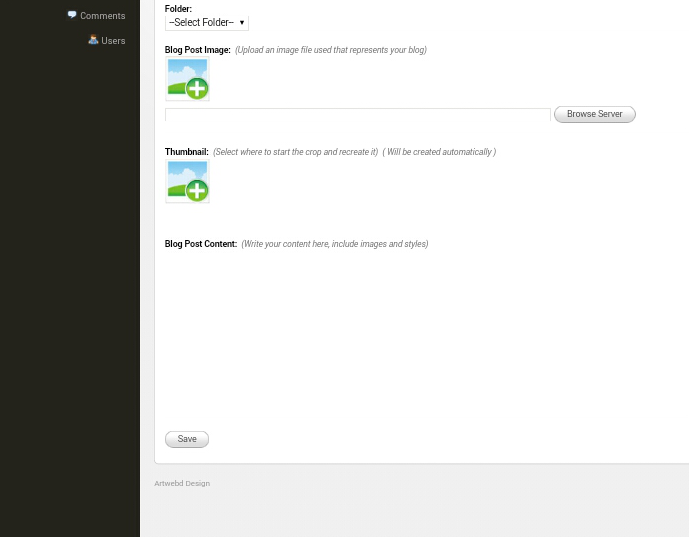689x537 pixels.
Task: Click the Users person icon
Action: pyautogui.click(x=93, y=40)
